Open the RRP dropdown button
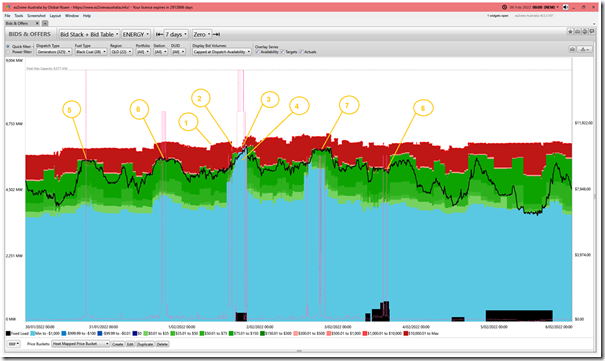Screen dimensions: 605x361 (x=13, y=344)
